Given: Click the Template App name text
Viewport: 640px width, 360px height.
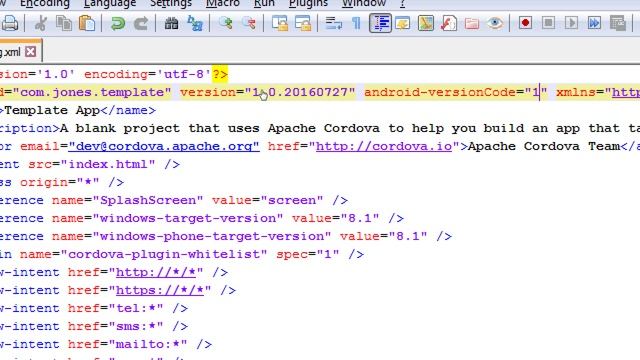Looking at the screenshot, I should [52, 110].
